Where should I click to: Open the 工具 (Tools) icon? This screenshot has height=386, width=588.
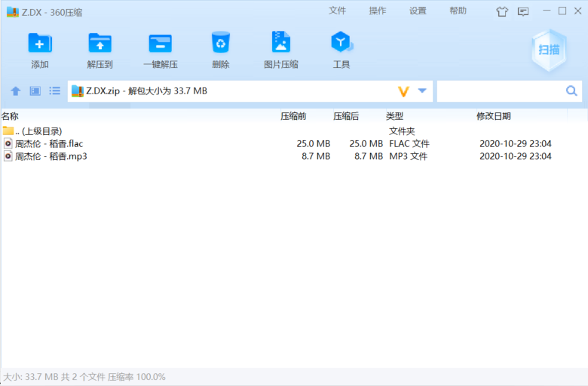(x=341, y=42)
